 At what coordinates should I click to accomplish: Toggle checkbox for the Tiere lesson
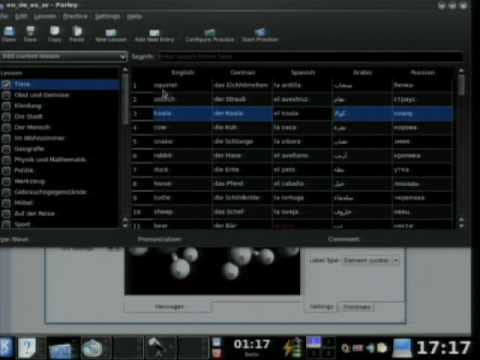[x=6, y=84]
